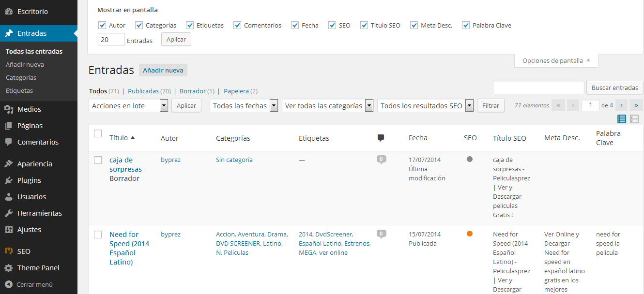Select list view mode icon
Screen dimensions: 644x294
click(x=622, y=119)
